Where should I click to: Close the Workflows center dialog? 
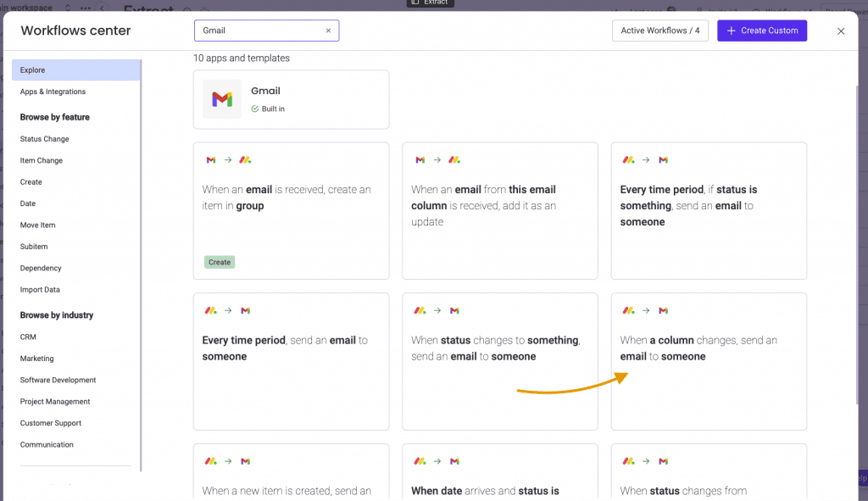(x=841, y=31)
